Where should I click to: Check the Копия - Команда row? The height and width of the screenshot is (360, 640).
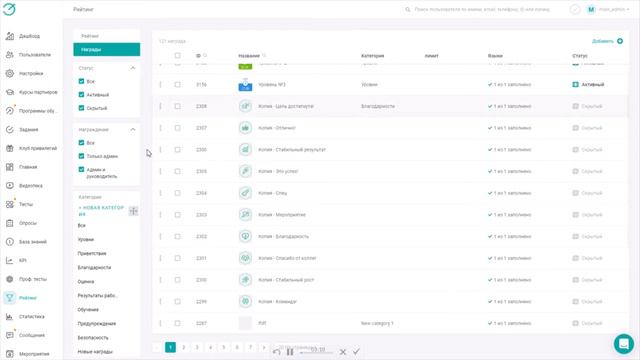tap(178, 302)
